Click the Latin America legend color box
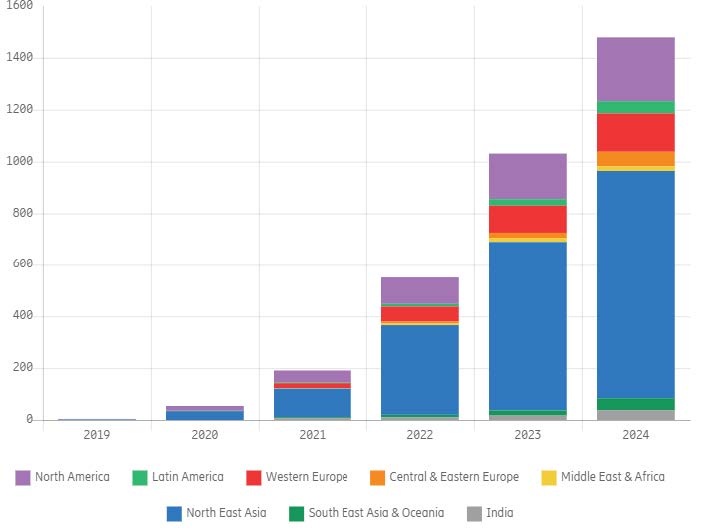Viewport: 706px width, 530px height. click(140, 477)
